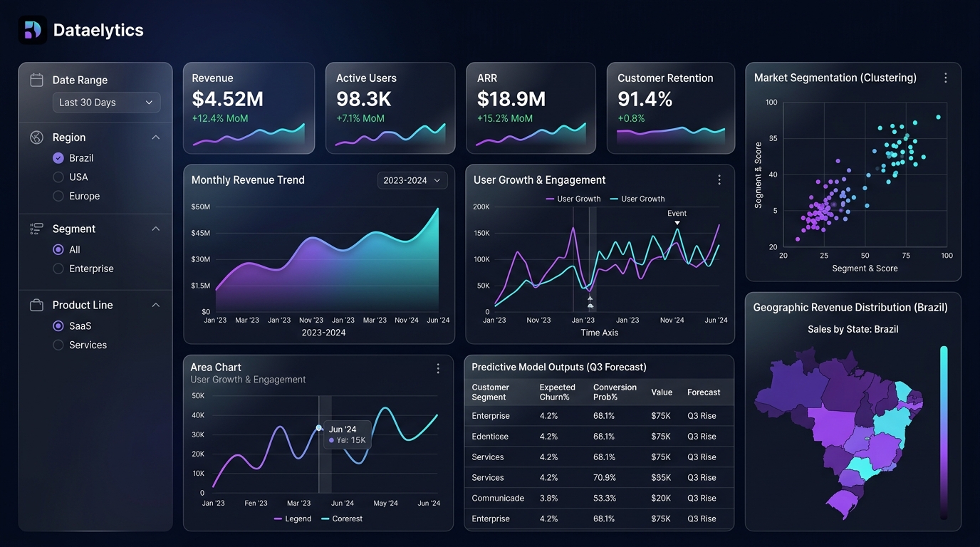Select the Services product line option
Image resolution: width=980 pixels, height=547 pixels.
[58, 345]
